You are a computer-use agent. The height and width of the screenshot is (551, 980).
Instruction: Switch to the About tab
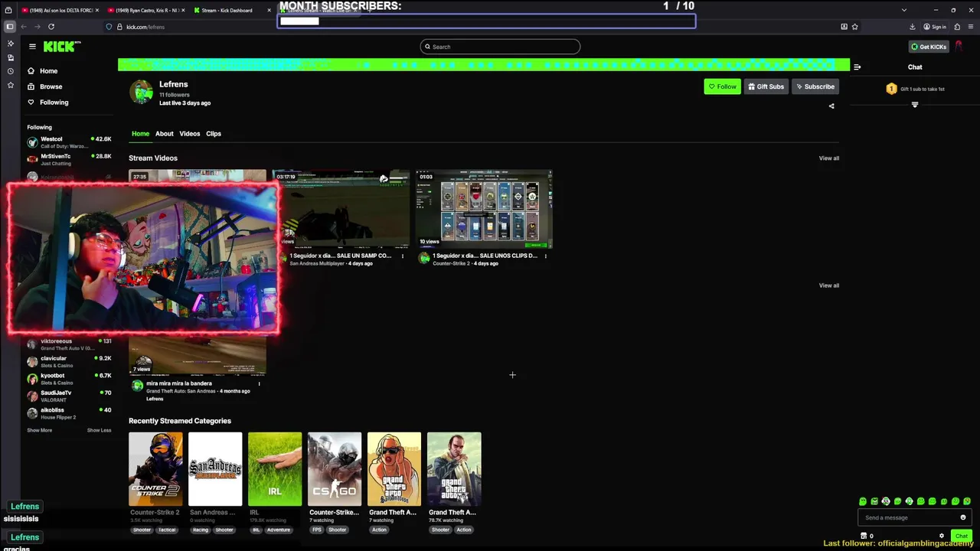coord(165,134)
